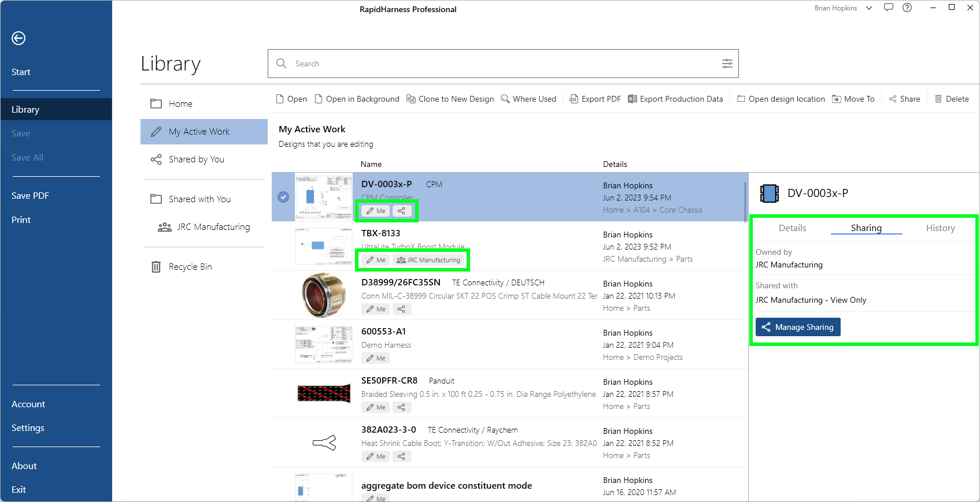Image resolution: width=980 pixels, height=502 pixels.
Task: Open Account page from sidebar
Action: [x=28, y=404]
